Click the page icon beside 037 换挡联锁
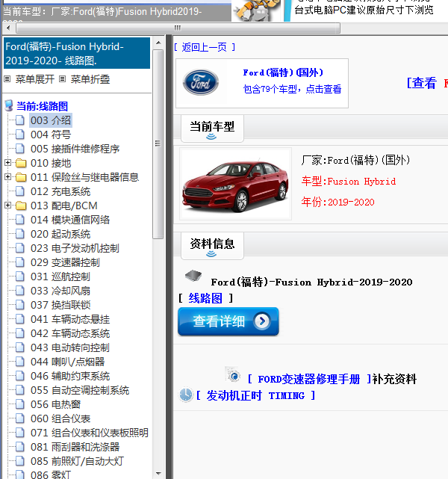448x479 pixels. (x=20, y=305)
